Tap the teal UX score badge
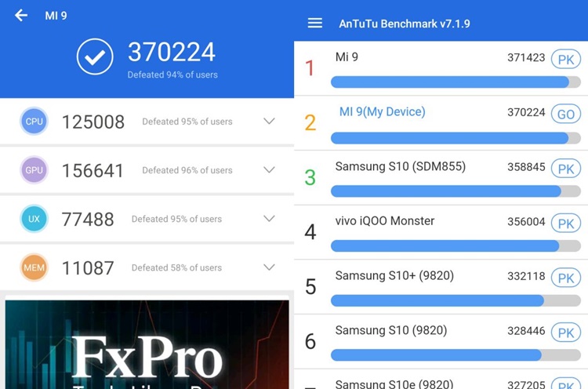 34,219
